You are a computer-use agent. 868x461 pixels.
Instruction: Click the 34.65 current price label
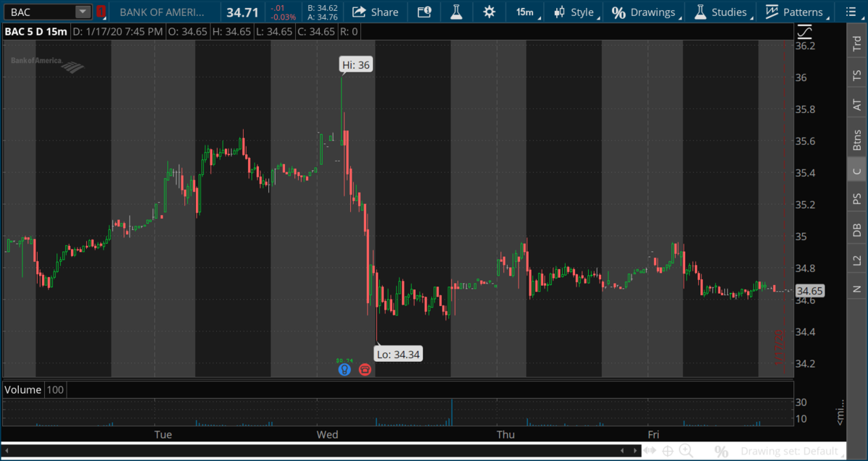click(x=810, y=291)
